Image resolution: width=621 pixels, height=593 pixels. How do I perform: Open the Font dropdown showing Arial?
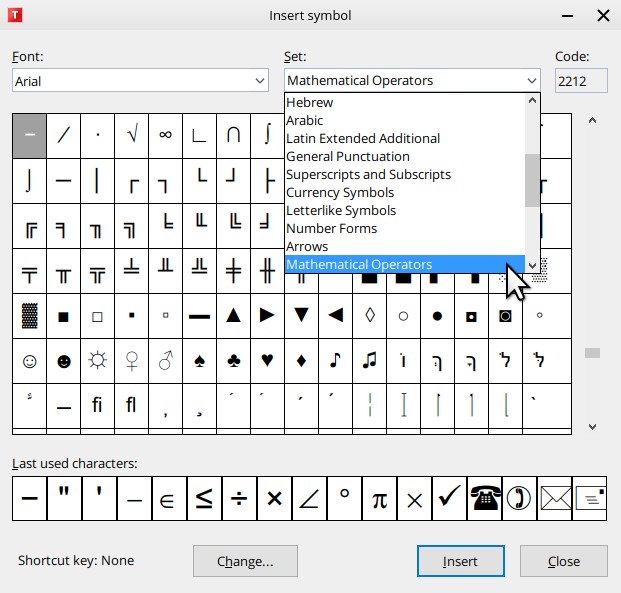(x=141, y=81)
